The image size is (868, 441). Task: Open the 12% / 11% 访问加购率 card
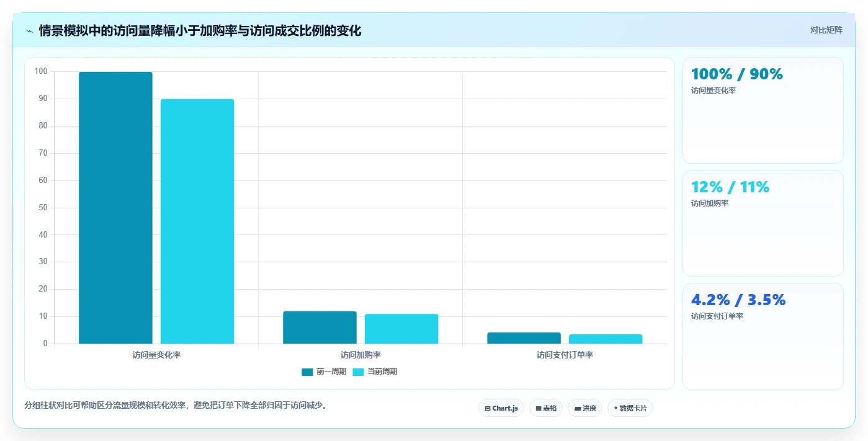(x=763, y=223)
